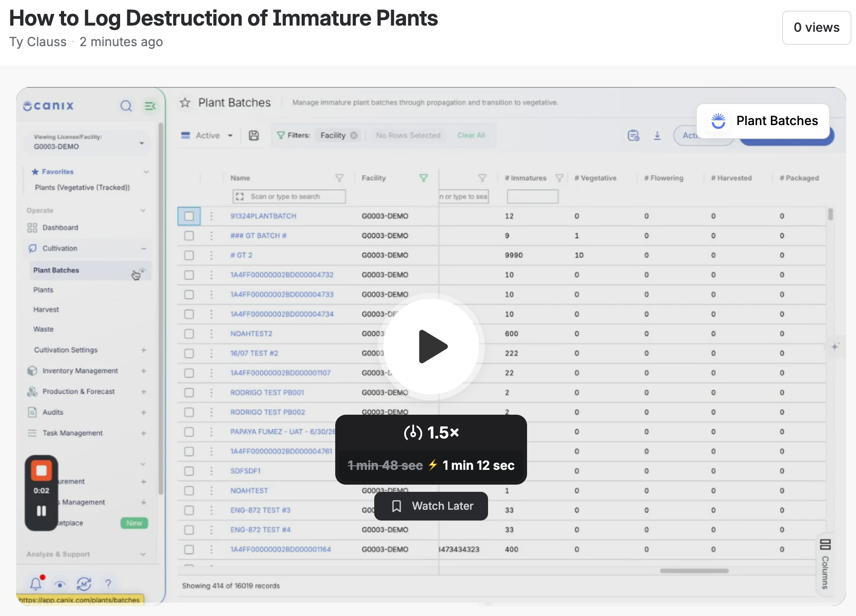Image resolution: width=856 pixels, height=616 pixels.
Task: Open the Active status dropdown
Action: pyautogui.click(x=207, y=135)
